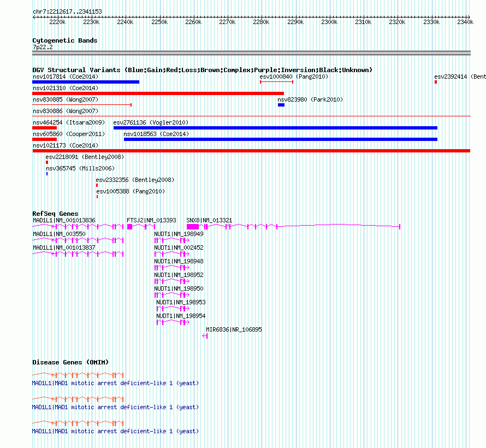The width and height of the screenshot is (486, 448).
Task: Click the NUDT1 NM_198954 gene glyph
Action: (173, 322)
